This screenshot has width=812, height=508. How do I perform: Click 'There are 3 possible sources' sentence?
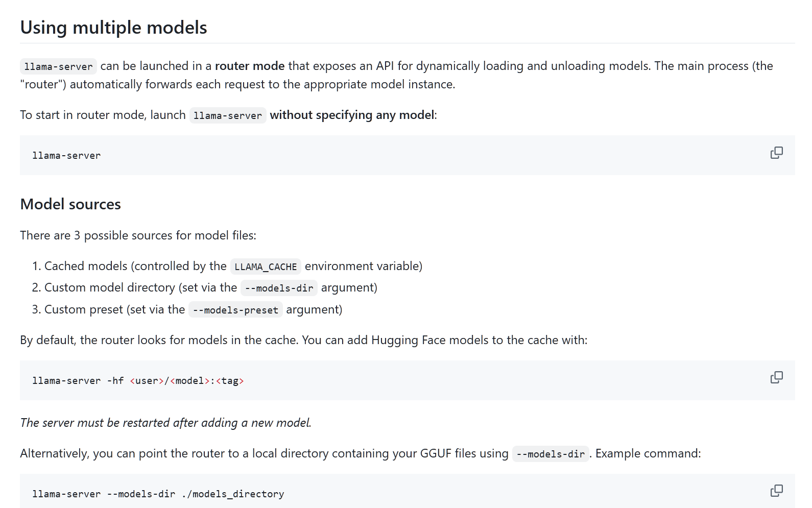pos(138,235)
